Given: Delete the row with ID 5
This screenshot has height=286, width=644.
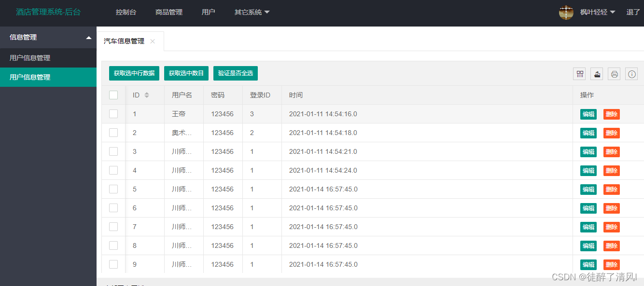Looking at the screenshot, I should 612,190.
